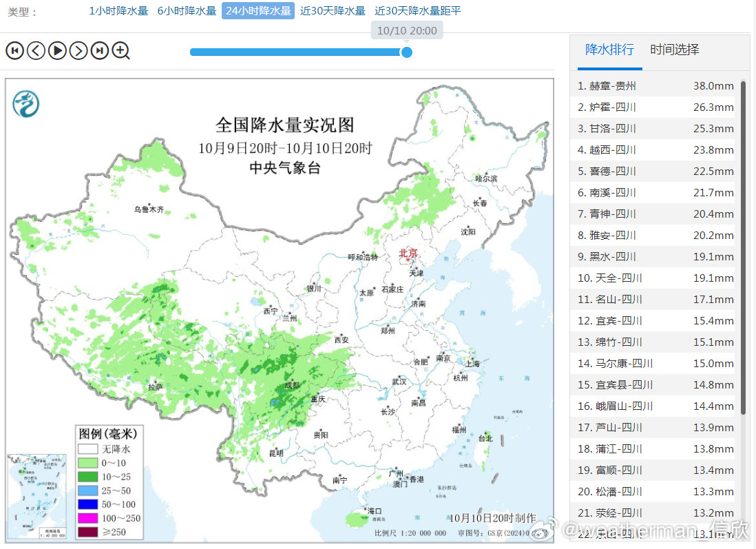Image resolution: width=756 pixels, height=549 pixels.
Task: Click the 10/10 20:00 time tooltip
Action: (x=407, y=30)
